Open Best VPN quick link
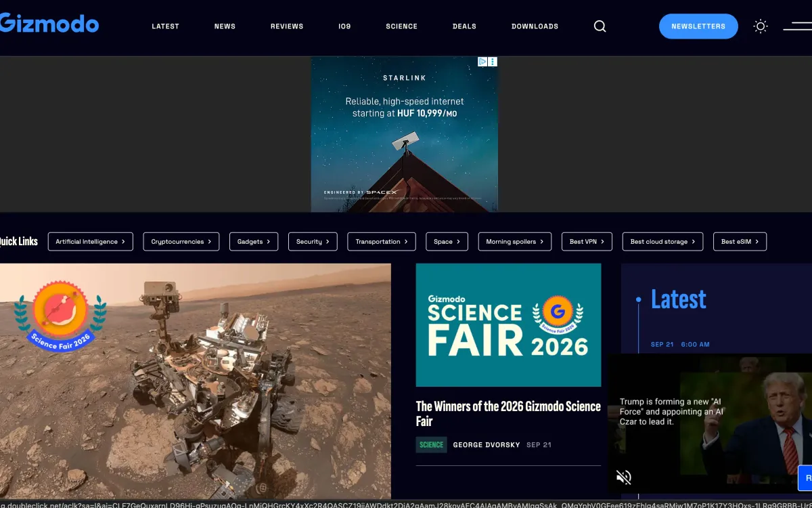The height and width of the screenshot is (508, 812). [x=587, y=242]
